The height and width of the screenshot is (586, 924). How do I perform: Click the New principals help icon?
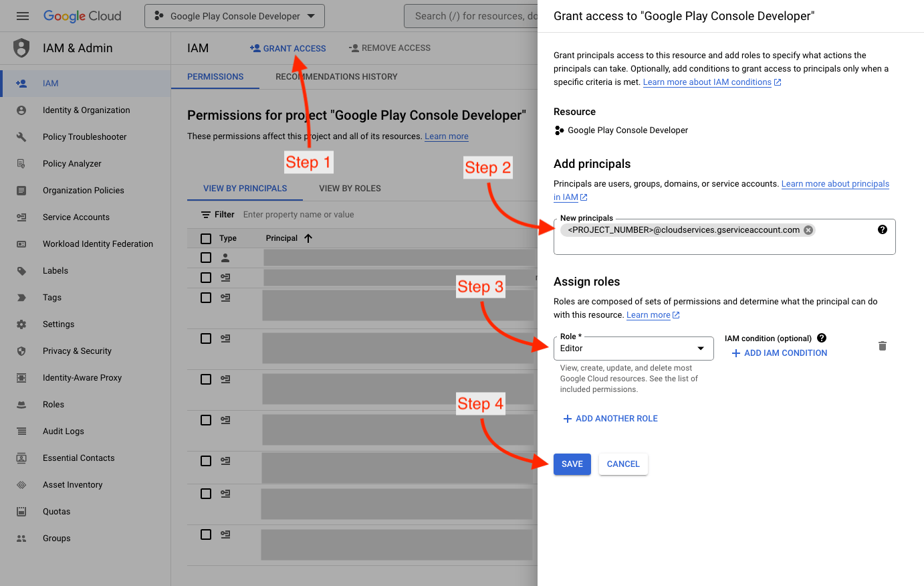tap(883, 229)
